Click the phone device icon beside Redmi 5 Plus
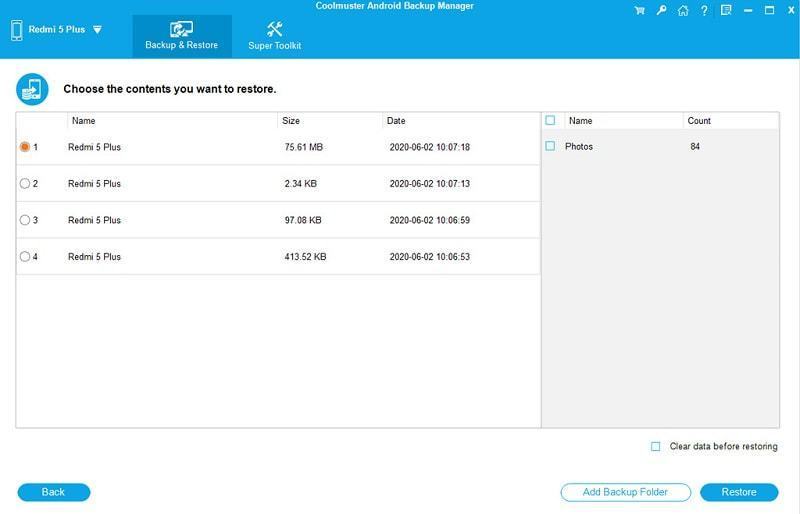 click(17, 30)
